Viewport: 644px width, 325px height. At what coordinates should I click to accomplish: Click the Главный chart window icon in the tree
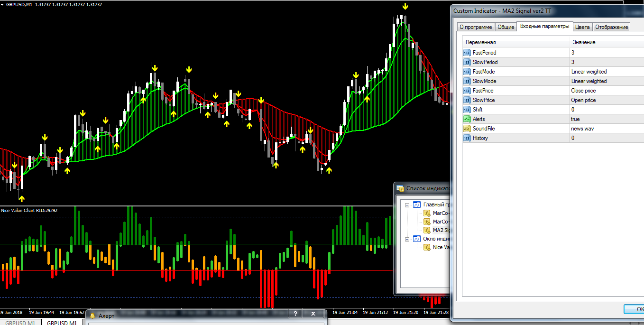coord(417,205)
